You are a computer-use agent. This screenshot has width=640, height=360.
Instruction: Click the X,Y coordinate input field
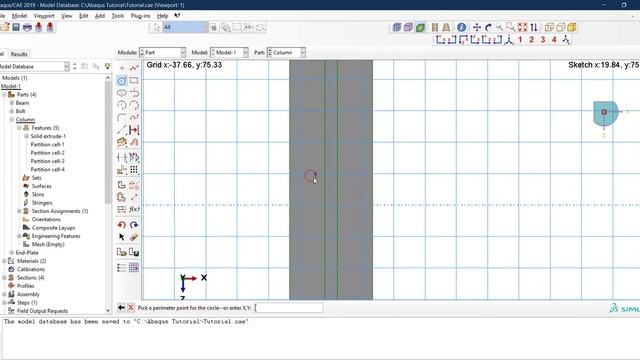click(x=288, y=308)
